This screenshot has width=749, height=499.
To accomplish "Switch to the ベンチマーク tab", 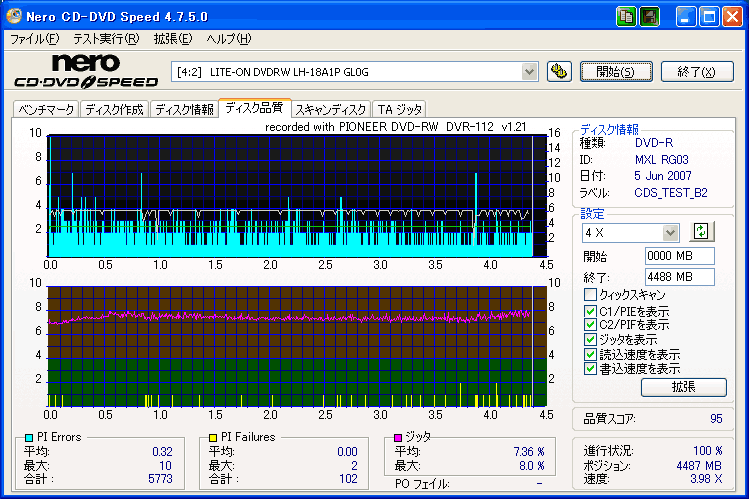I will [x=46, y=109].
